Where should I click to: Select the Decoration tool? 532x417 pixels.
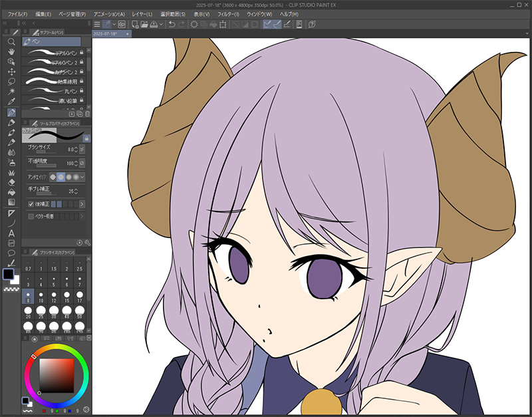11,173
